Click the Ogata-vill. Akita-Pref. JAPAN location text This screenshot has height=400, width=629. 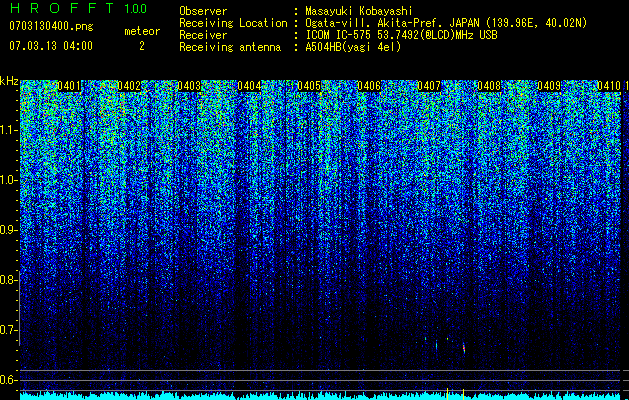coord(446,23)
